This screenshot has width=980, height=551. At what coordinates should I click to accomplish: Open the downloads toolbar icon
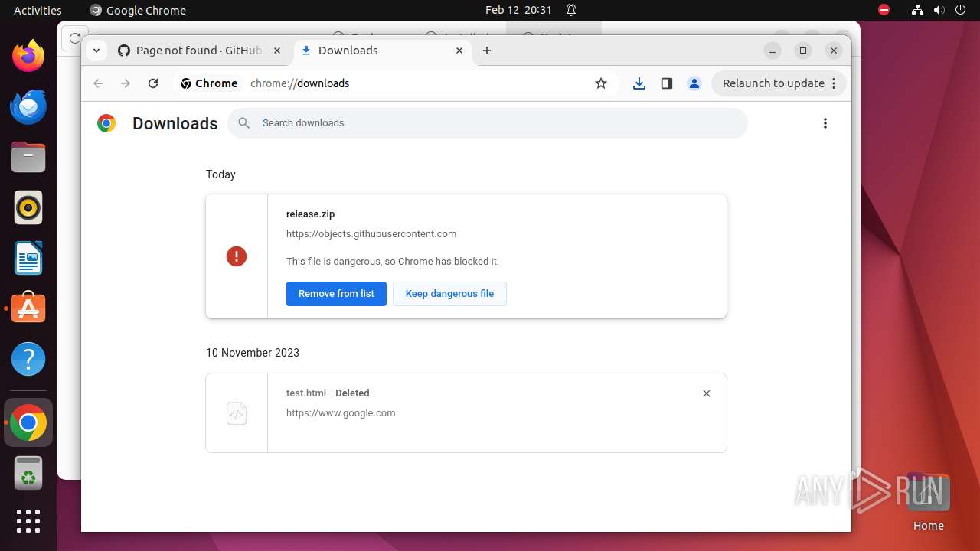(x=639, y=83)
